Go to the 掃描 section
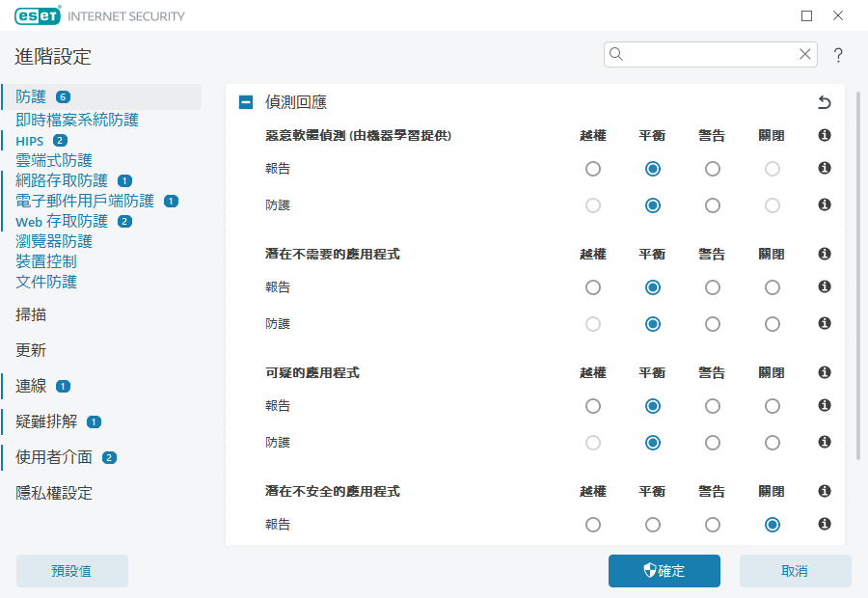The height and width of the screenshot is (598, 868). pyautogui.click(x=31, y=314)
